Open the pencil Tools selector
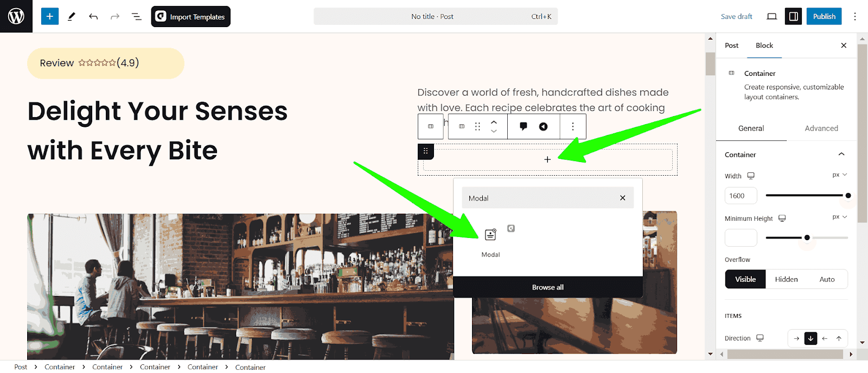 point(71,16)
